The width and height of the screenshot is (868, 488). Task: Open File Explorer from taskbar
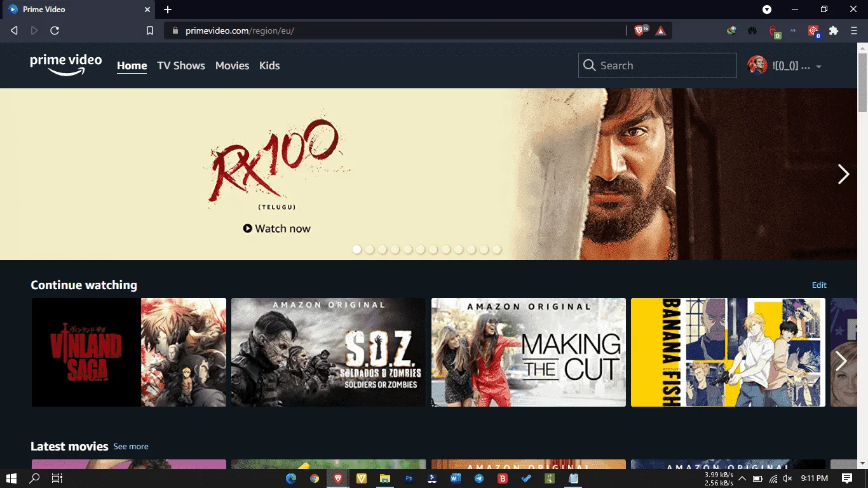(x=385, y=478)
